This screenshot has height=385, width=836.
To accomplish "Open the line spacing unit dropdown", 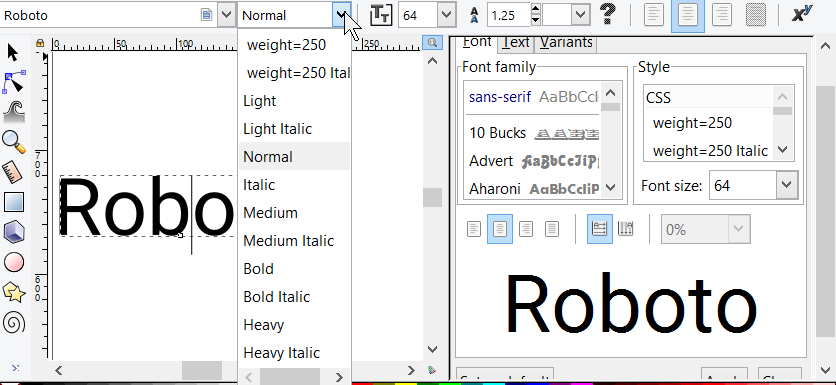I will [x=581, y=15].
